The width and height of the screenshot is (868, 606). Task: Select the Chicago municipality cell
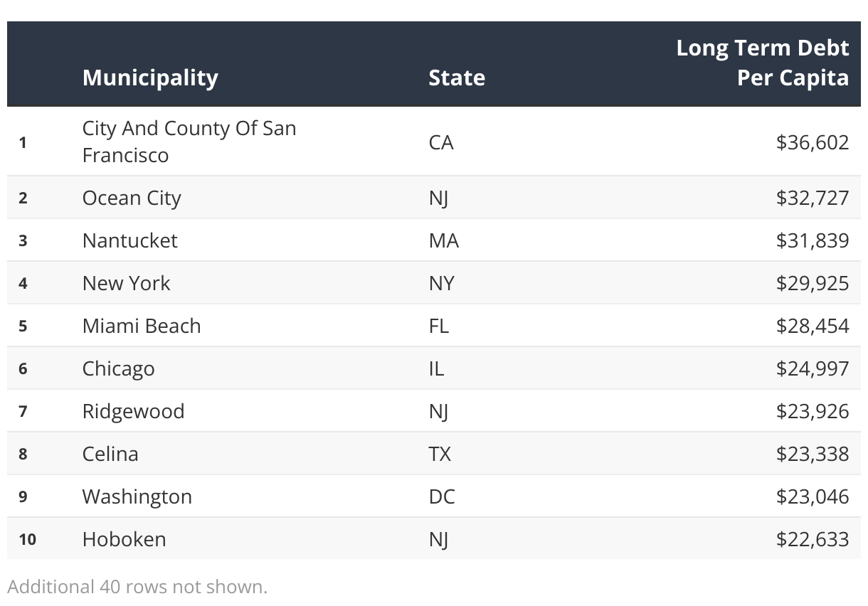pos(118,368)
